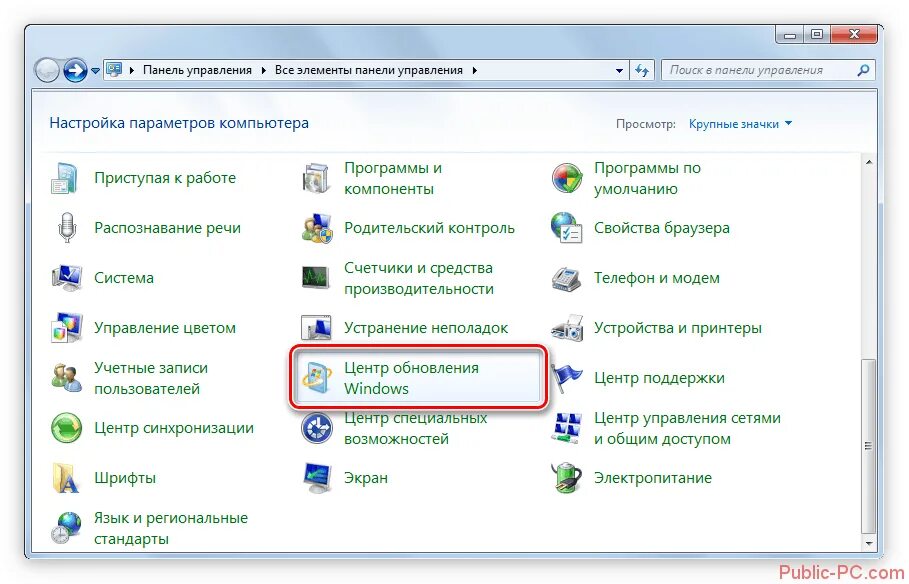This screenshot has width=909, height=584.
Task: Open the Шрифты fonts folder icon
Action: click(66, 478)
